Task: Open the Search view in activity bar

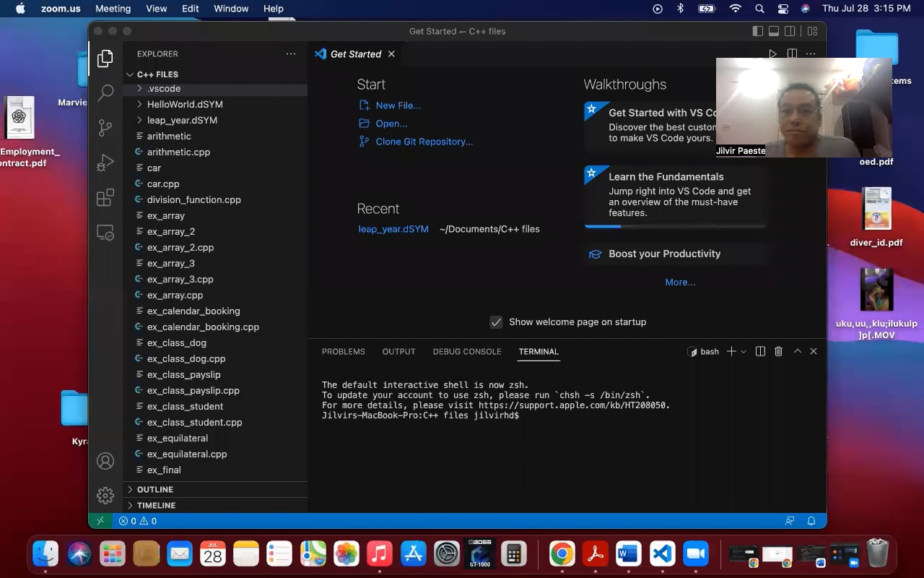Action: click(105, 92)
